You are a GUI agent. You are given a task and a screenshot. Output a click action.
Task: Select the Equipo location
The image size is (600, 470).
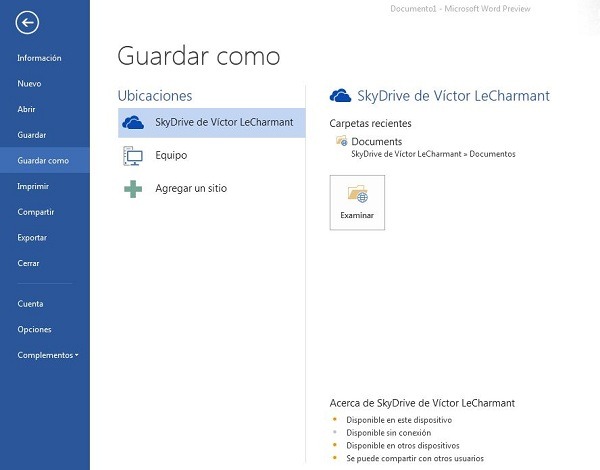(x=212, y=155)
